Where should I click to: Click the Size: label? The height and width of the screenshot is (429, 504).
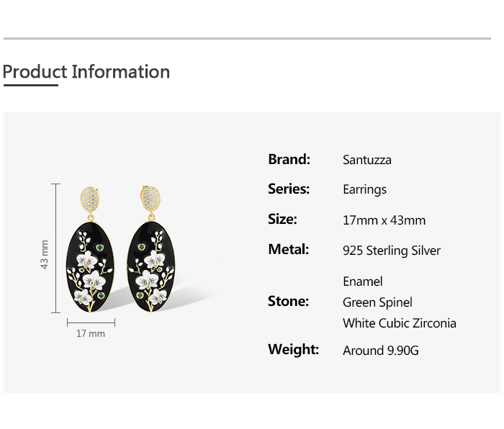pyautogui.click(x=282, y=219)
